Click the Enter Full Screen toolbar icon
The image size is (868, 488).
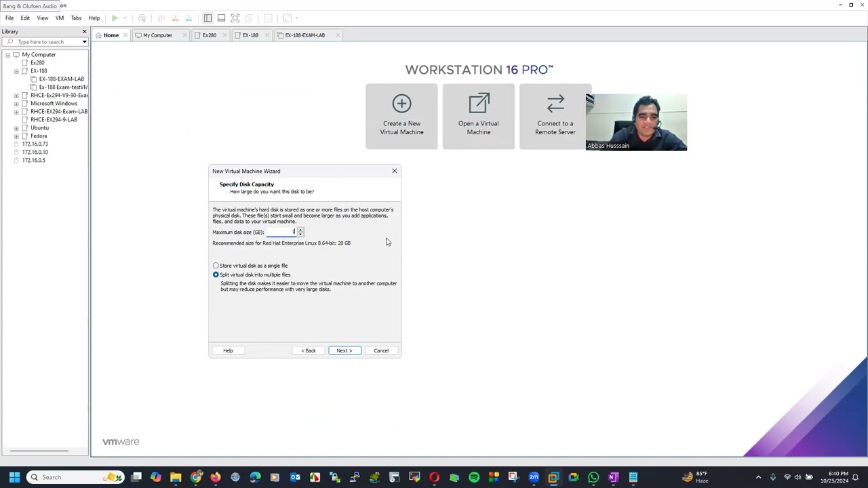pos(235,18)
